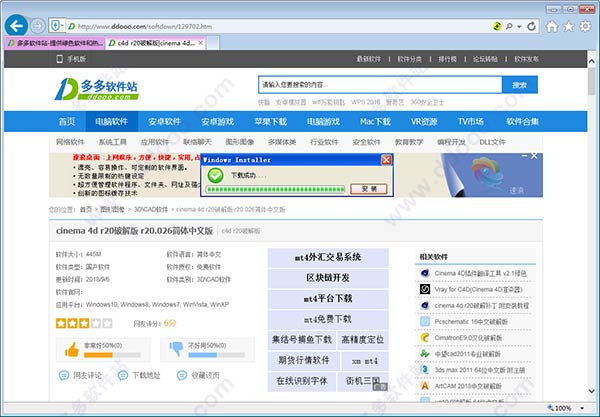This screenshot has width=600, height=417.
Task: Open the 3D\CAD软件 breadcrumb link
Action: (x=151, y=210)
